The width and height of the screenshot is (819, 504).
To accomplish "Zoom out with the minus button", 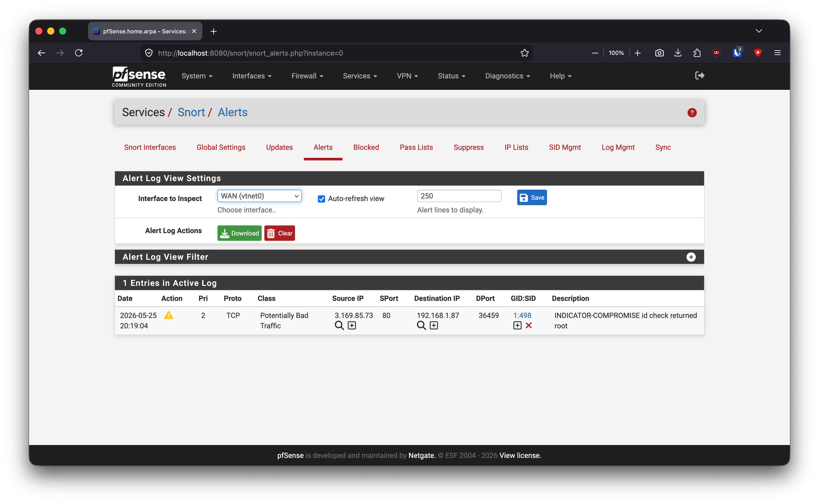I will point(595,53).
